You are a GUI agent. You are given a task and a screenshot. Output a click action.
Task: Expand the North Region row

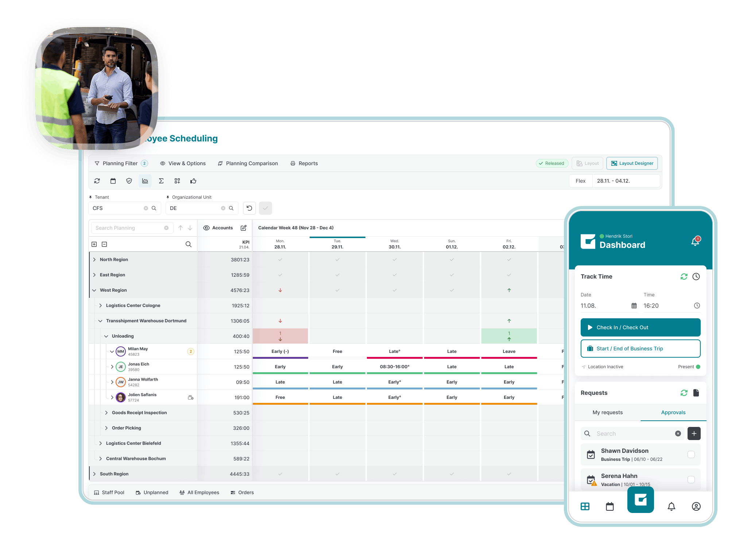click(94, 259)
